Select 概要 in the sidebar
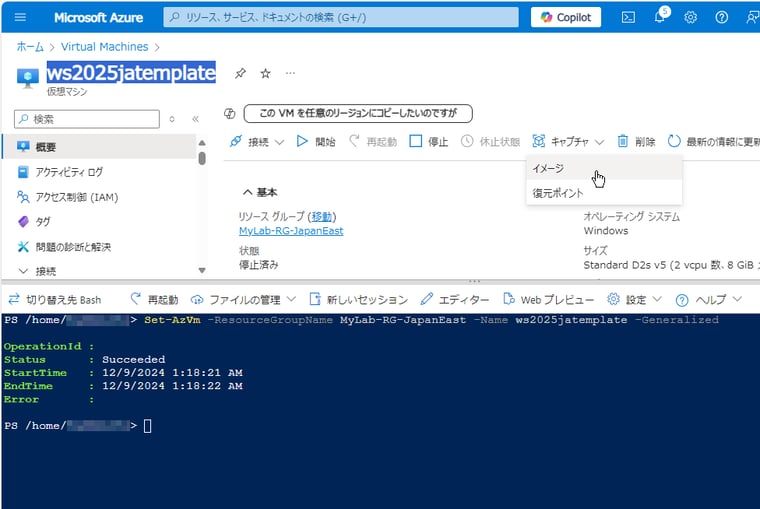This screenshot has height=509, width=760. click(x=99, y=147)
